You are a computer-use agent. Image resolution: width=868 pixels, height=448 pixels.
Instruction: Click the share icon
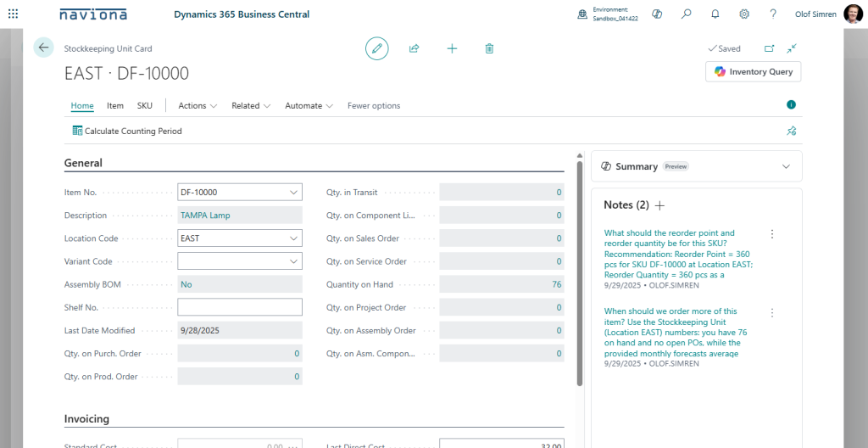[415, 48]
